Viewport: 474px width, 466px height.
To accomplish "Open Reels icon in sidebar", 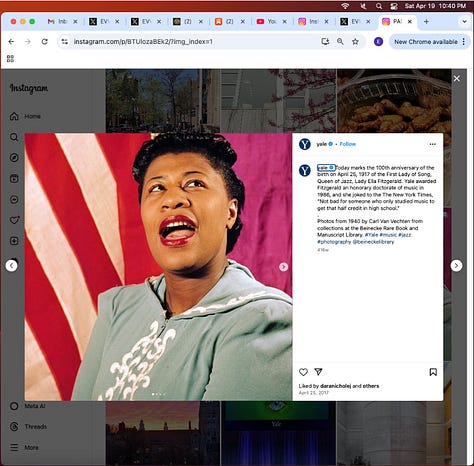I will 14,179.
